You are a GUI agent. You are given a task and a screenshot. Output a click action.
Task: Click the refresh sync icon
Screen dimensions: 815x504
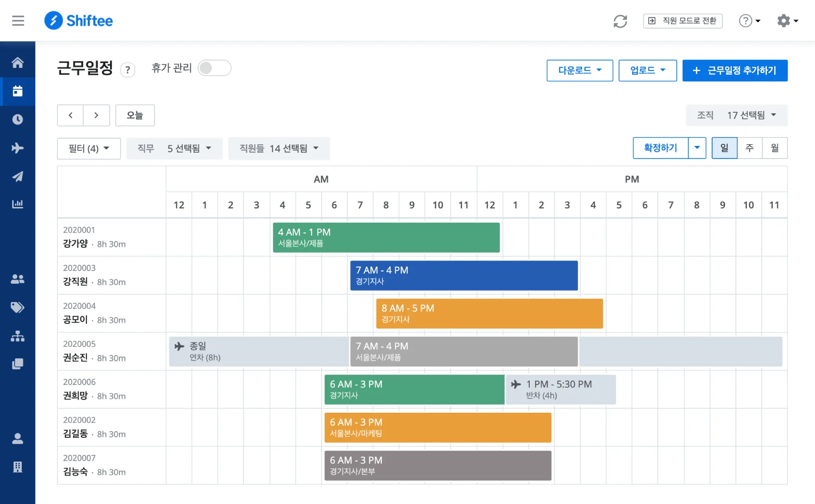(620, 21)
